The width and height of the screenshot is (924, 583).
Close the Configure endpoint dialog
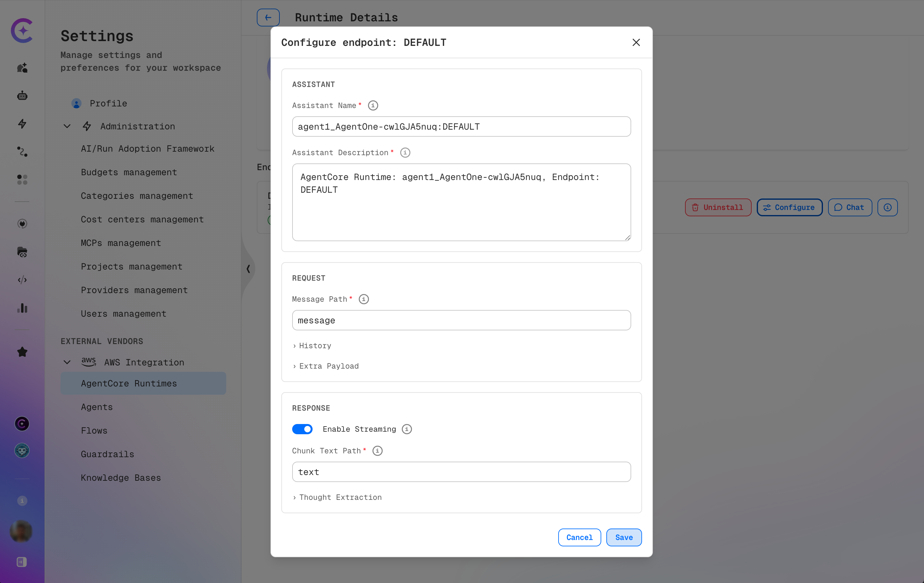[x=636, y=42]
